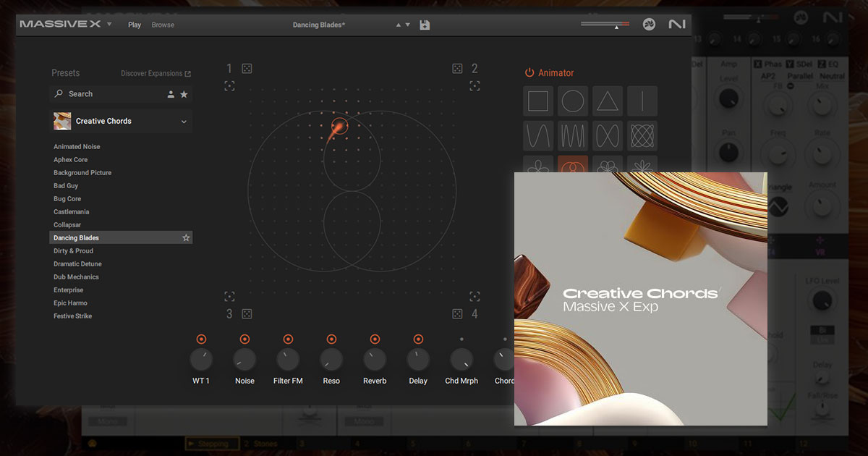This screenshot has width=868, height=456.
Task: Select the triangle Animator shape
Action: pos(608,101)
